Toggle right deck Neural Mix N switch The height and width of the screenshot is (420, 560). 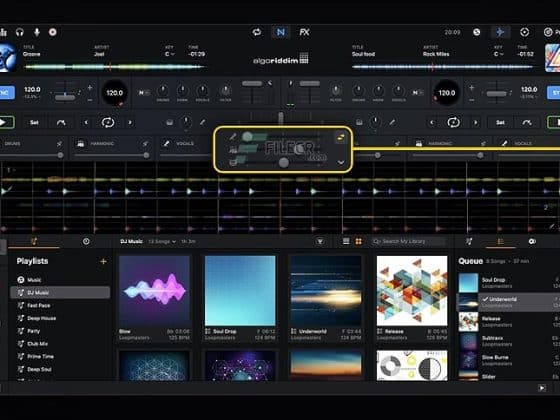417,93
